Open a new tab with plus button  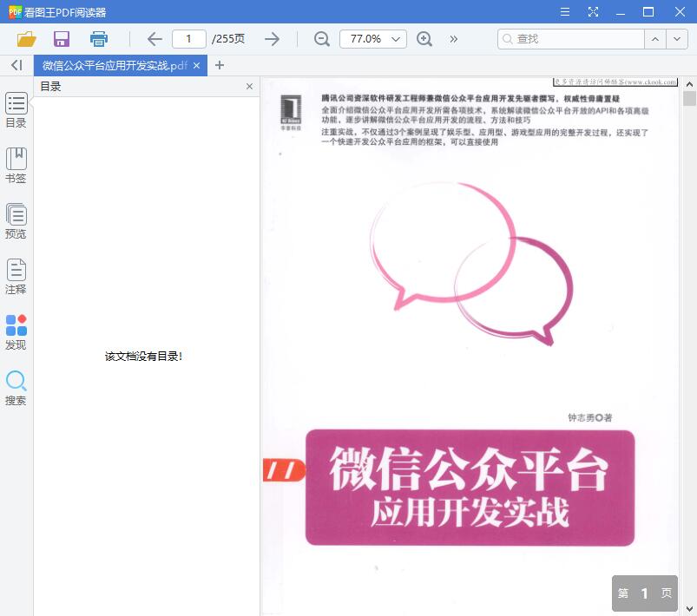coord(219,65)
